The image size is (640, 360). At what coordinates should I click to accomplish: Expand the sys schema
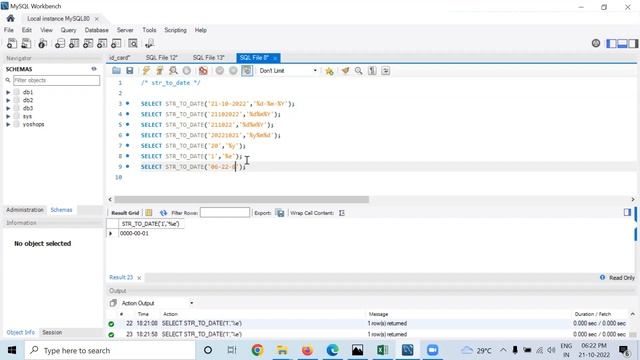8,116
